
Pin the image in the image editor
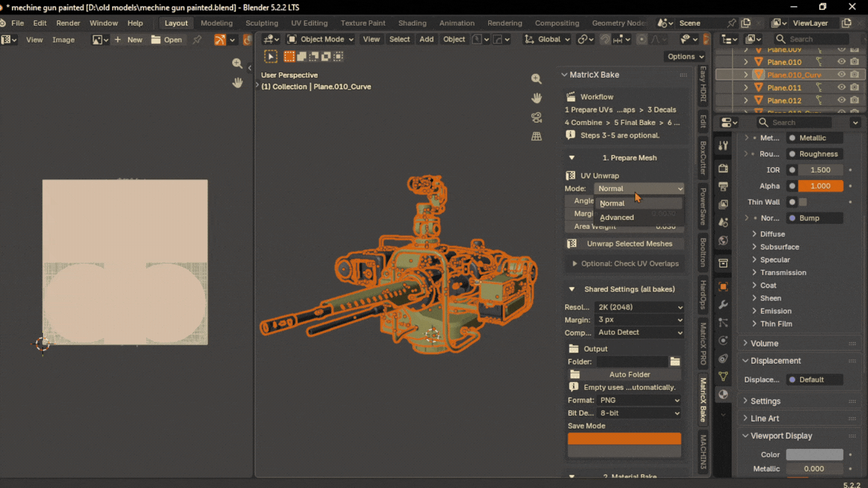pos(197,40)
